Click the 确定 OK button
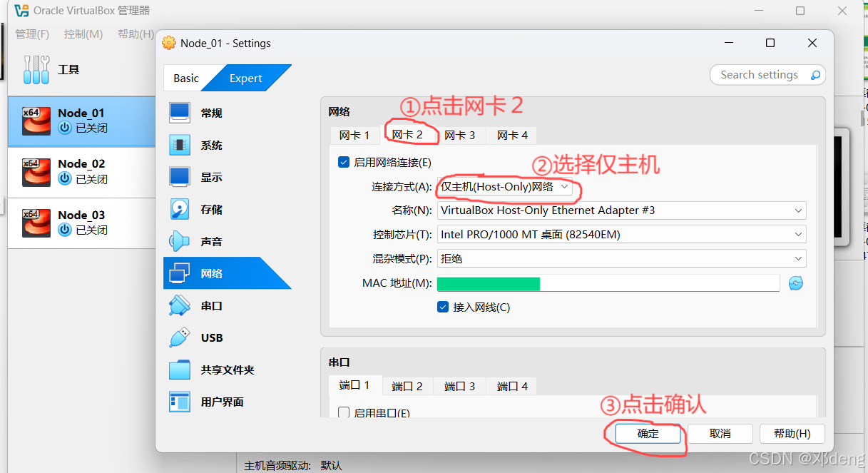868x473 pixels. pyautogui.click(x=648, y=434)
